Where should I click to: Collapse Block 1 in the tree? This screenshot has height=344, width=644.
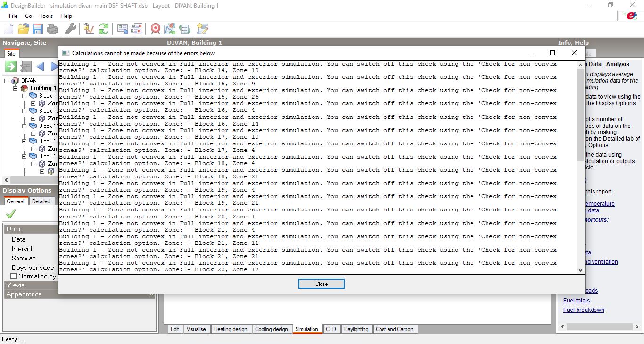coord(25,96)
